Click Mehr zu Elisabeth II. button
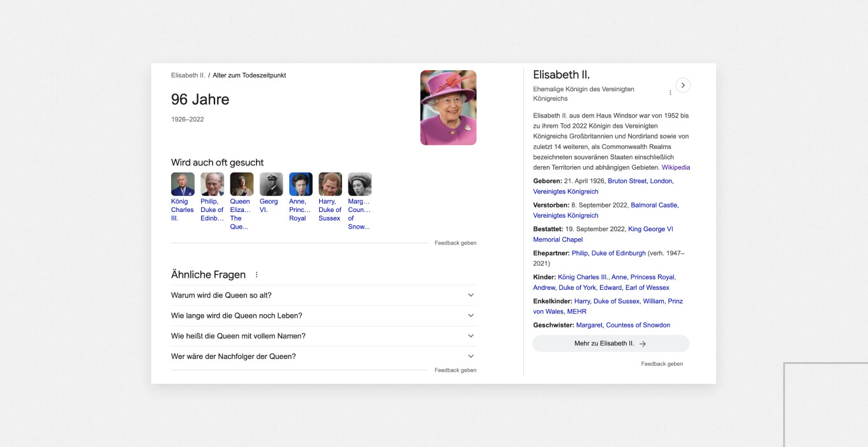The width and height of the screenshot is (868, 447). coord(611,344)
